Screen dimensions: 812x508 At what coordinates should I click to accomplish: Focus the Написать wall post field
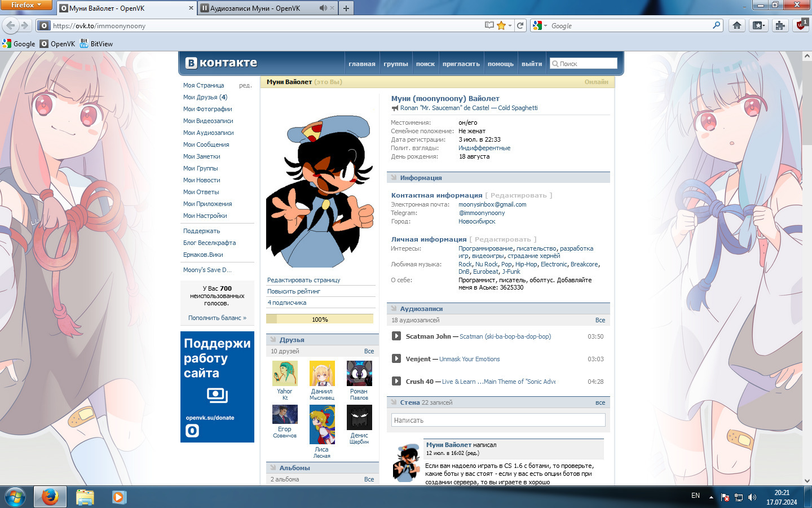(x=498, y=420)
